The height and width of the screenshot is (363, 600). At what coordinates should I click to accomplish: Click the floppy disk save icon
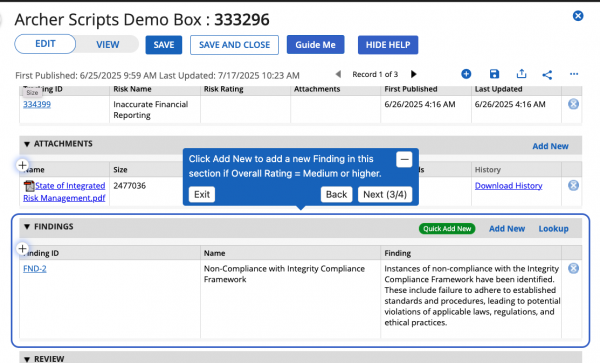[x=494, y=74]
